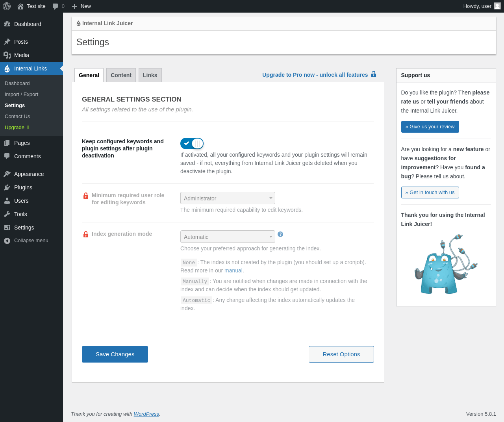
Task: Click the Juicer mascot image
Action: pos(446,264)
